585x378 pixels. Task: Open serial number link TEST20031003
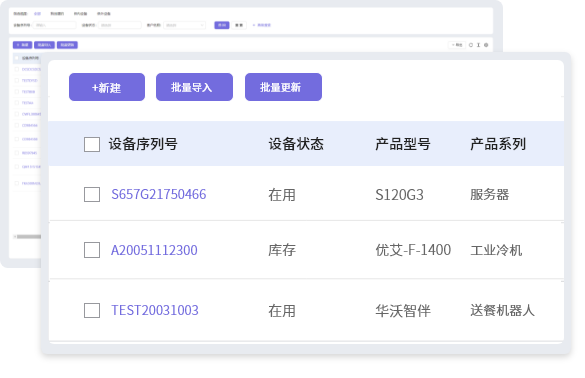tap(155, 310)
